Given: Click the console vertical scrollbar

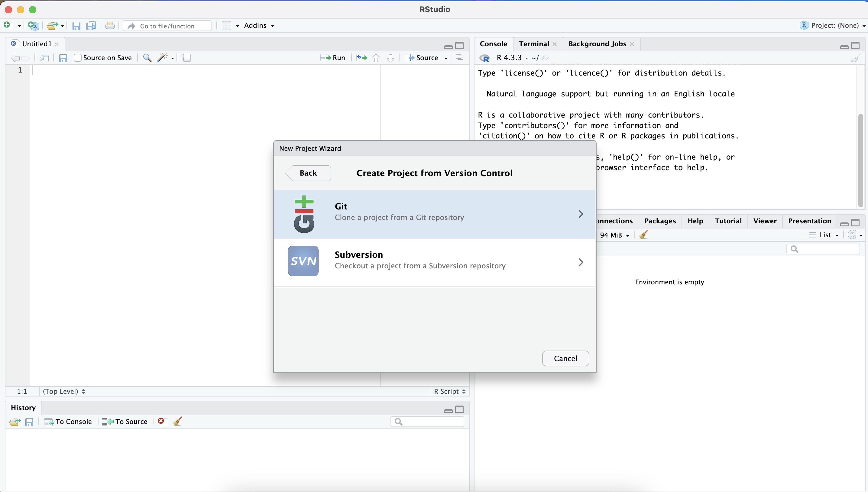Looking at the screenshot, I should [860, 161].
